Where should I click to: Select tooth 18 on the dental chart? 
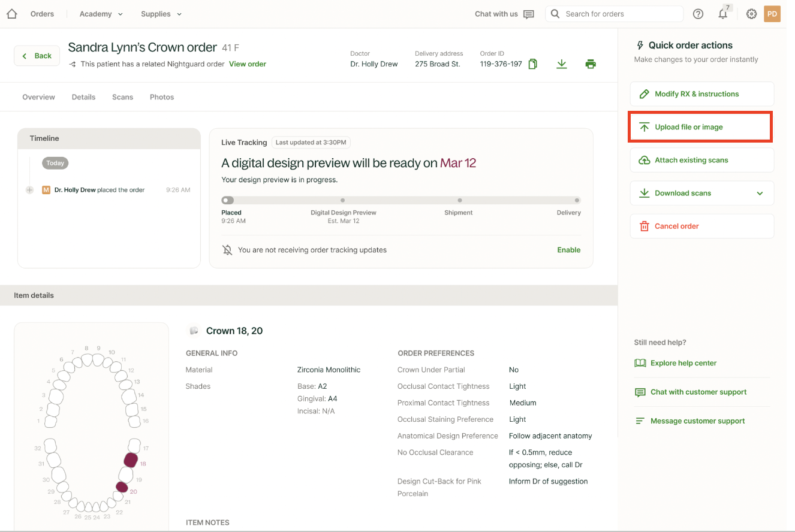click(x=131, y=460)
